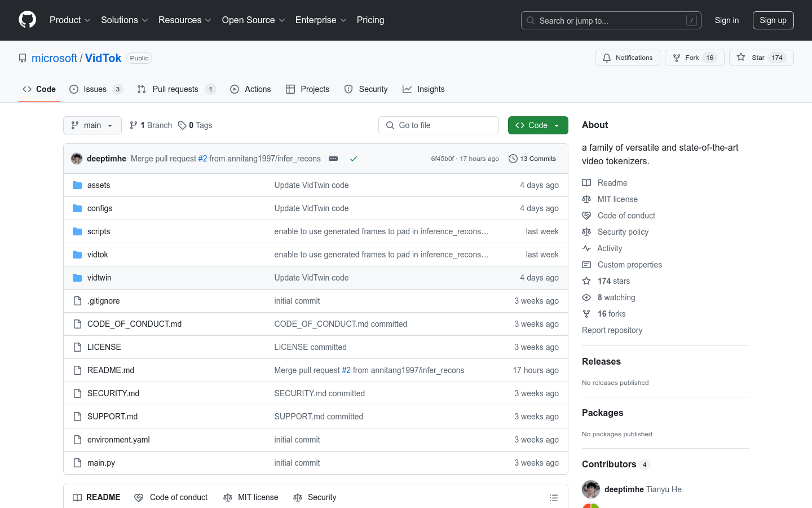Viewport: 812px width, 508px height.
Task: Click the book icon beside Readme
Action: tap(586, 183)
